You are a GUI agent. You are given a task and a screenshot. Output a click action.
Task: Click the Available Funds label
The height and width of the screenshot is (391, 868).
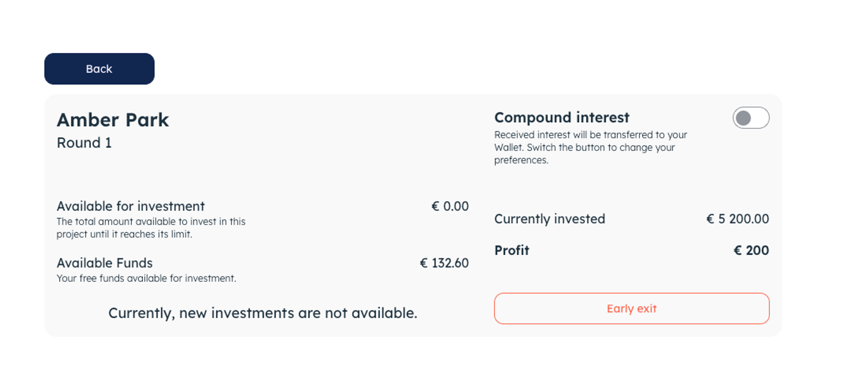(104, 263)
